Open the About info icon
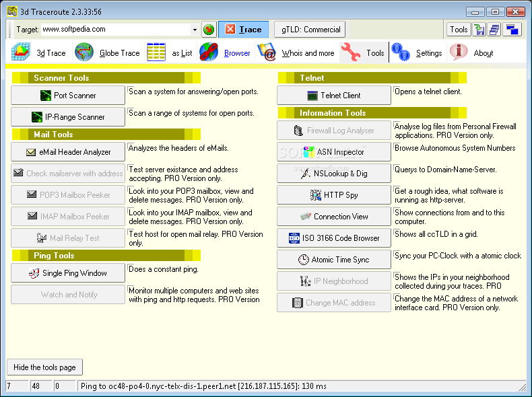Image resolution: width=532 pixels, height=397 pixels. pos(459,52)
